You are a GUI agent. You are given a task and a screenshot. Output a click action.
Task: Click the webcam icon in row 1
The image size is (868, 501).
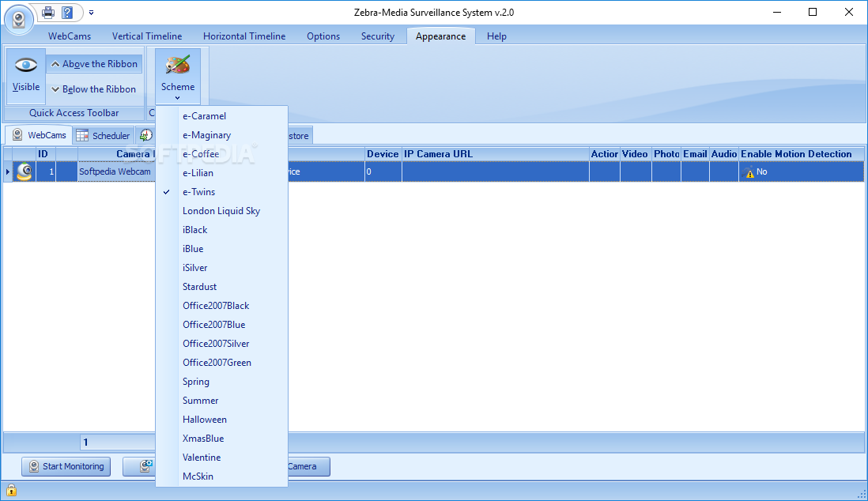click(x=25, y=171)
